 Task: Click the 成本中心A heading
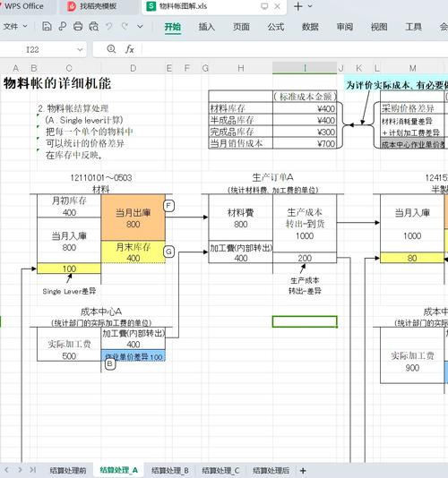click(x=101, y=312)
